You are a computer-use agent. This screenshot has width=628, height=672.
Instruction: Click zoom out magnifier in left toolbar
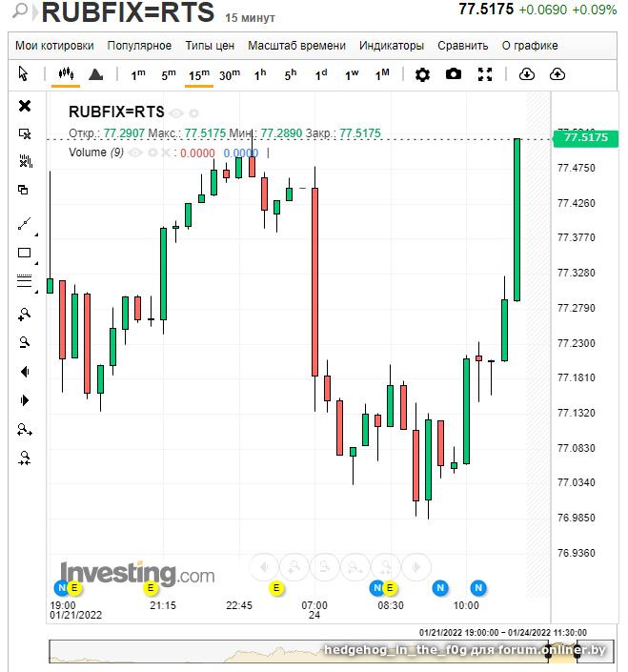(25, 342)
